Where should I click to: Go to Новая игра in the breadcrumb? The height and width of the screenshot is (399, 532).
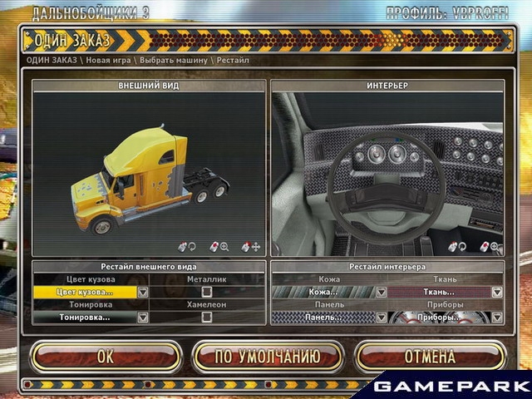point(108,61)
